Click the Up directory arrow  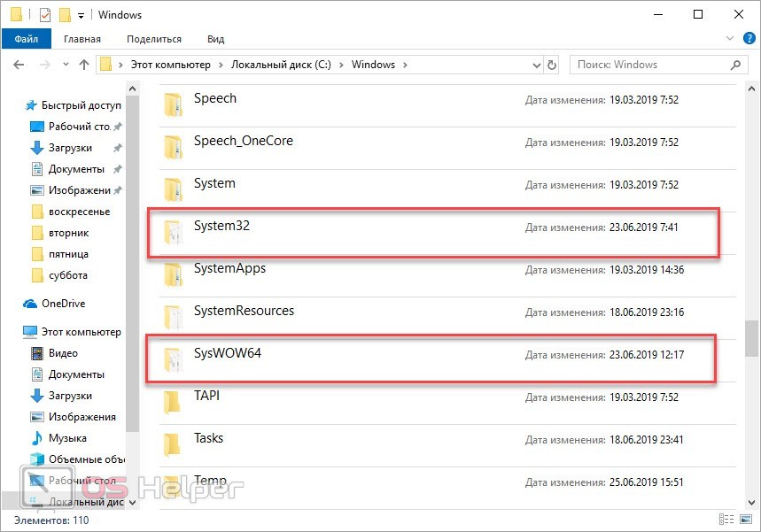84,65
